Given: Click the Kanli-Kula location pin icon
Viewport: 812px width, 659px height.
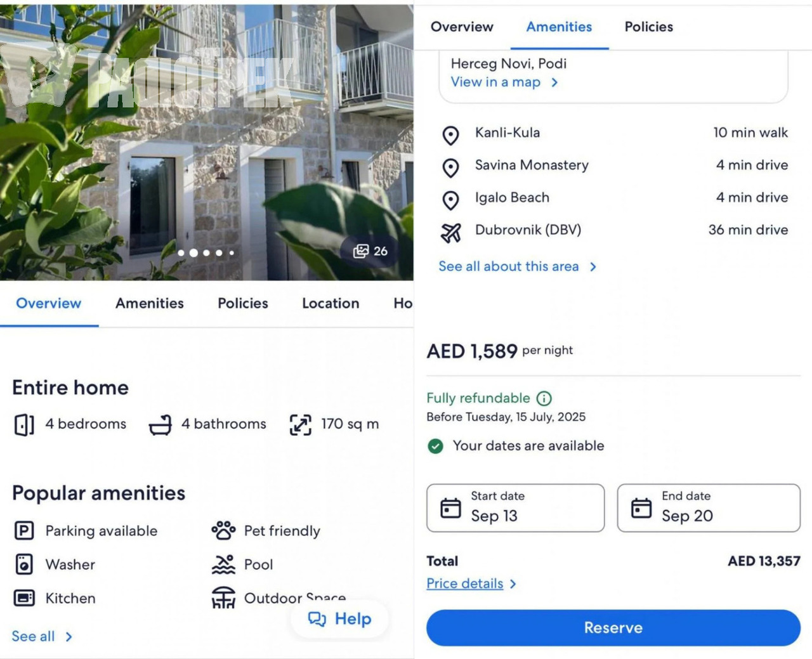Looking at the screenshot, I should tap(450, 135).
